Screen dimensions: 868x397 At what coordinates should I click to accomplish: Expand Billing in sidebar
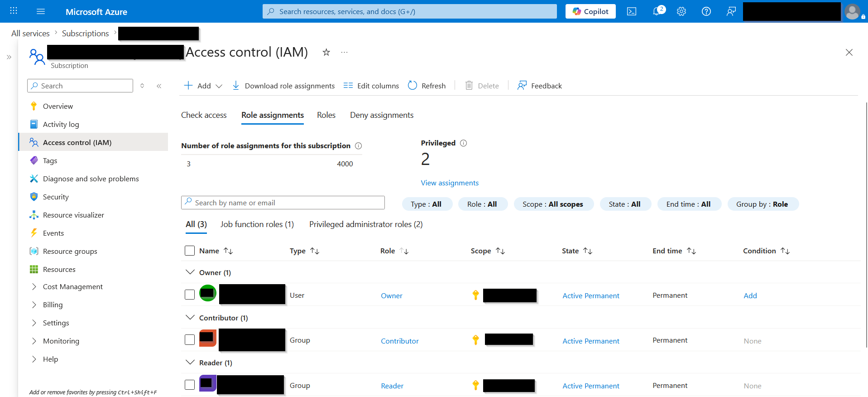tap(34, 305)
